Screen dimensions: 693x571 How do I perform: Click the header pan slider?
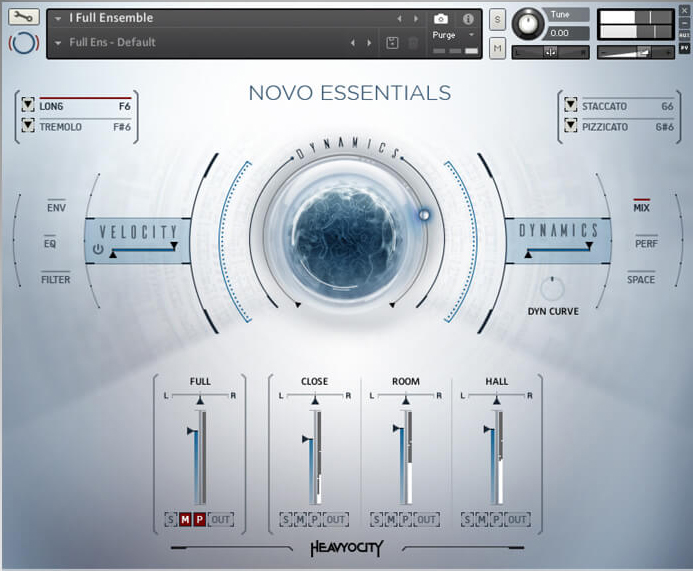pyautogui.click(x=550, y=53)
